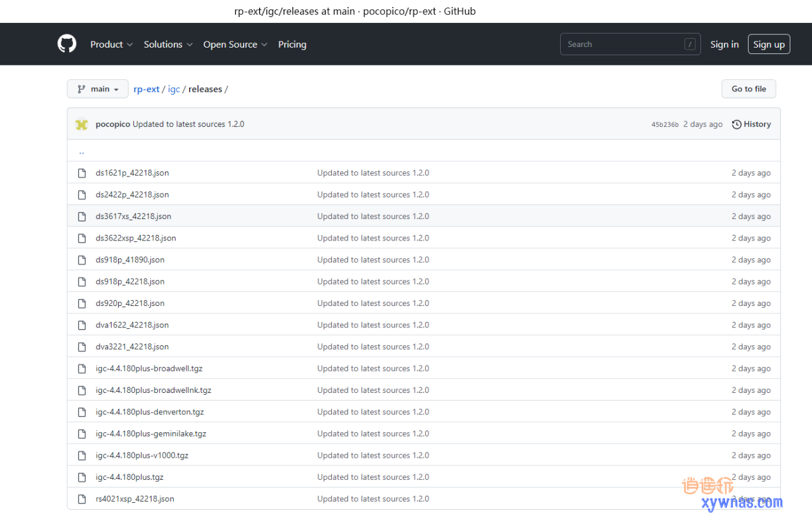Click the slash shortcut icon in search

pos(690,44)
